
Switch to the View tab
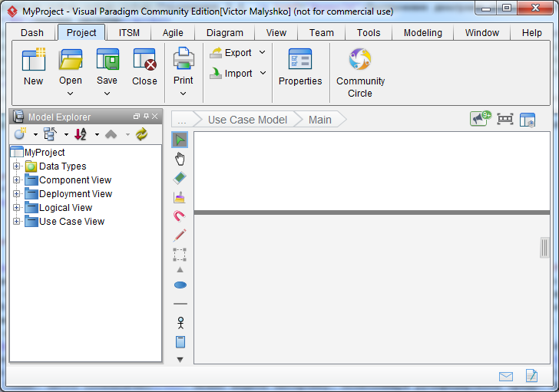[x=276, y=33]
